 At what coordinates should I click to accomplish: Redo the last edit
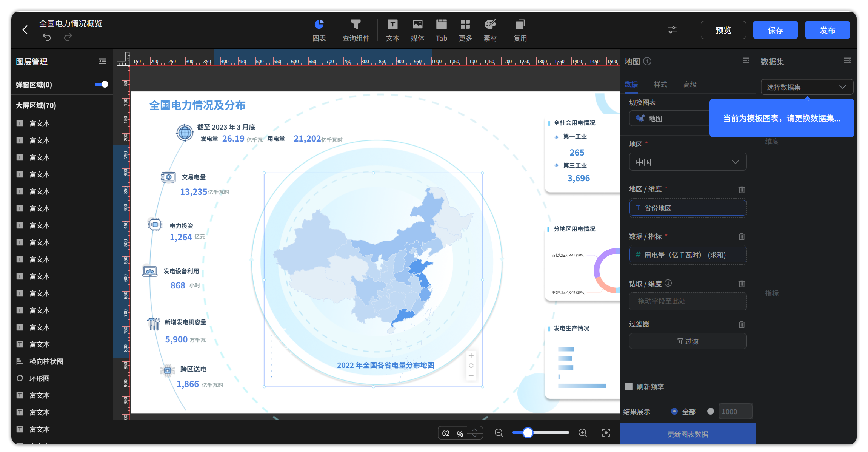[68, 37]
